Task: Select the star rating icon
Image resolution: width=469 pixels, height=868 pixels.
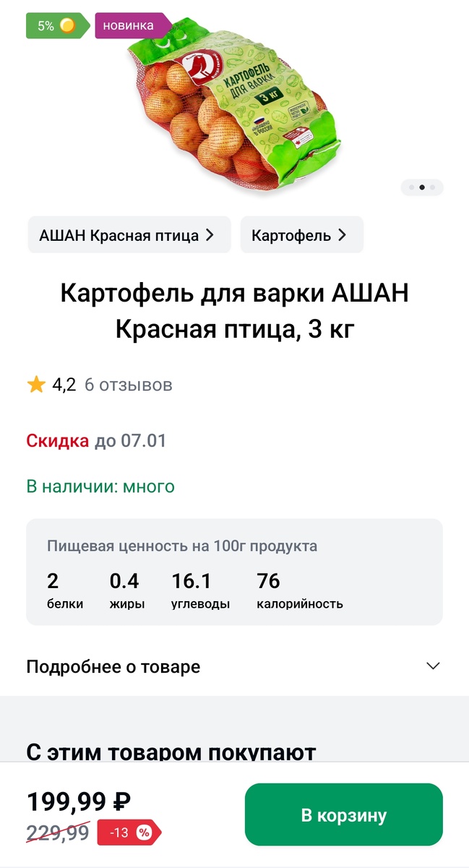Action: pyautogui.click(x=35, y=384)
